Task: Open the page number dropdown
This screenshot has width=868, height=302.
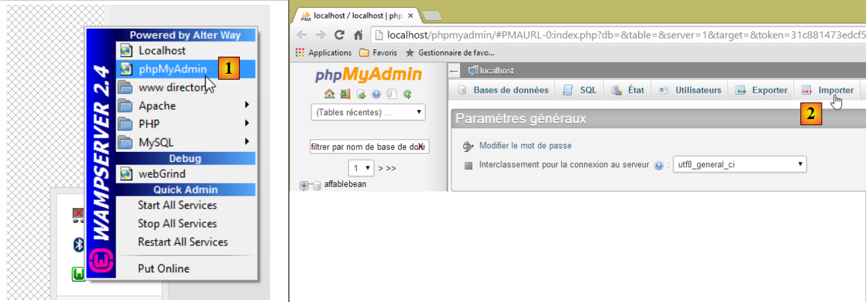Action: pyautogui.click(x=361, y=168)
